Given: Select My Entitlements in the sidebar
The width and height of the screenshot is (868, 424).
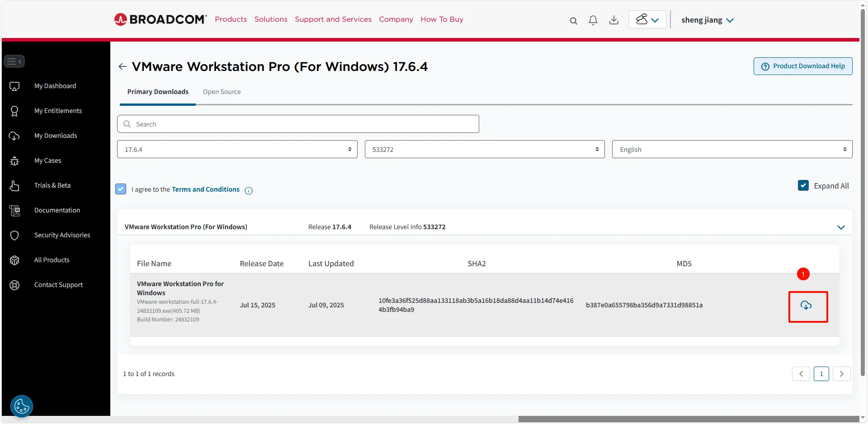Looking at the screenshot, I should pyautogui.click(x=58, y=110).
